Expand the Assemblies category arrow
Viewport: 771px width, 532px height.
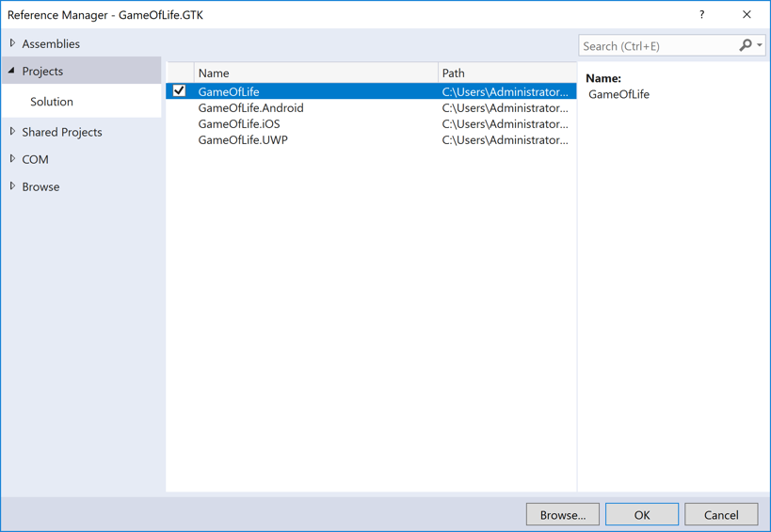point(13,43)
